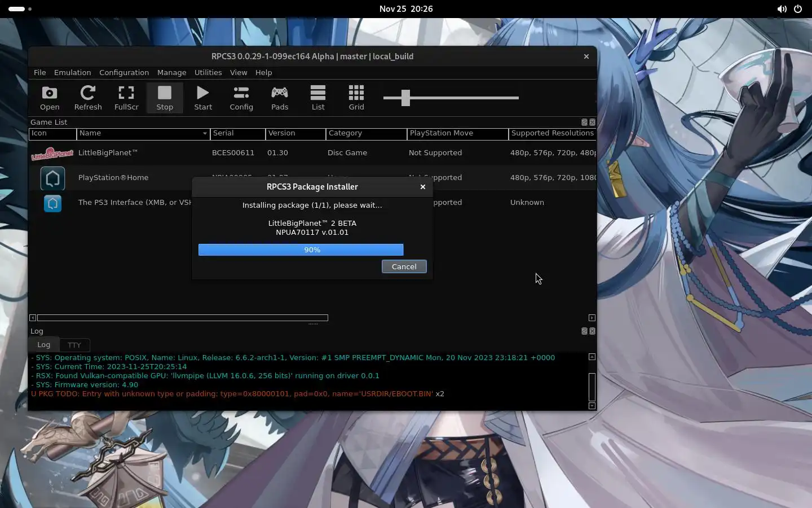Open the Emulation menu
The width and height of the screenshot is (812, 508).
[x=72, y=72]
